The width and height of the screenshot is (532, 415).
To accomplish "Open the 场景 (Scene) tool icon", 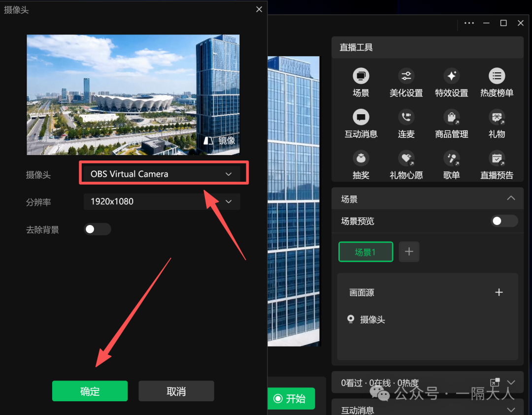I will (361, 76).
